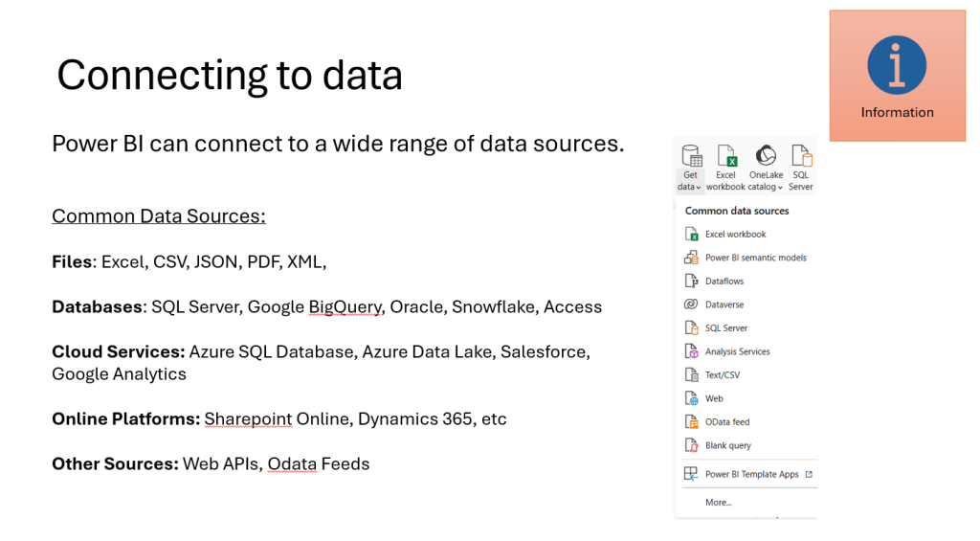This screenshot has height=541, width=980.
Task: Click the Excel workbook menu entry icon
Action: (x=691, y=234)
